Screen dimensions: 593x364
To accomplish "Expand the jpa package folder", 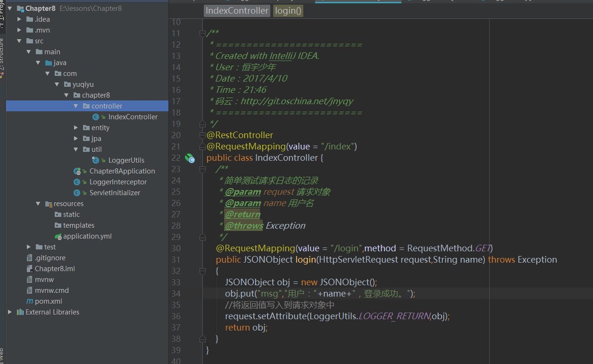I will tap(76, 139).
